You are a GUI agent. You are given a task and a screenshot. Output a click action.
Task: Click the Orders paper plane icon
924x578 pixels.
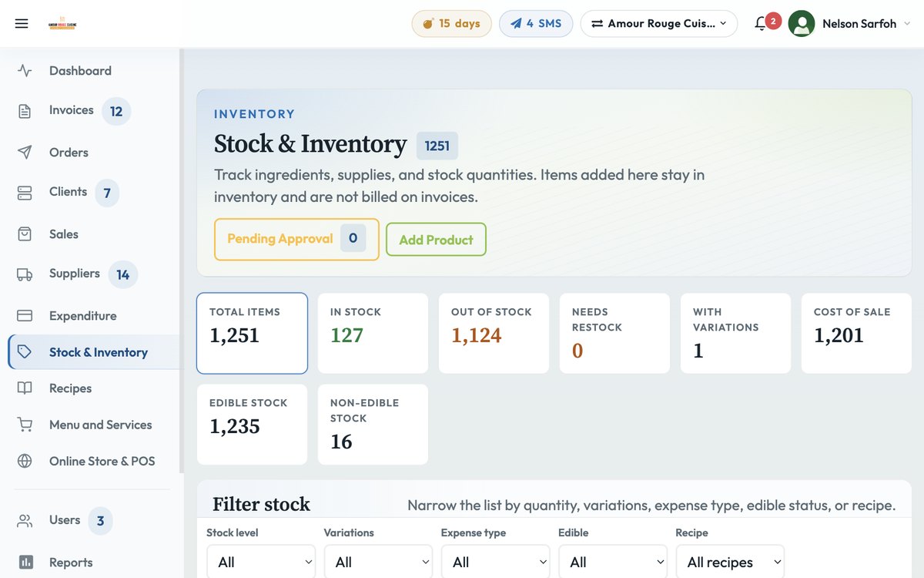click(25, 153)
